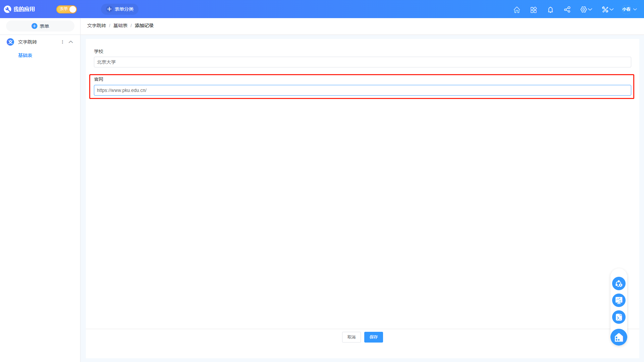Click the floating gear-cluster icon
The width and height of the screenshot is (644, 362).
tap(619, 283)
